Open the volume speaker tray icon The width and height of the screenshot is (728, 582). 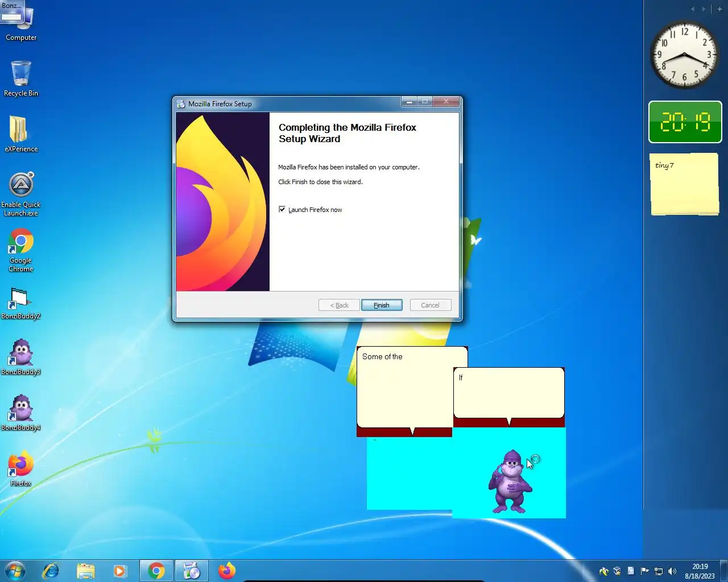pyautogui.click(x=672, y=571)
